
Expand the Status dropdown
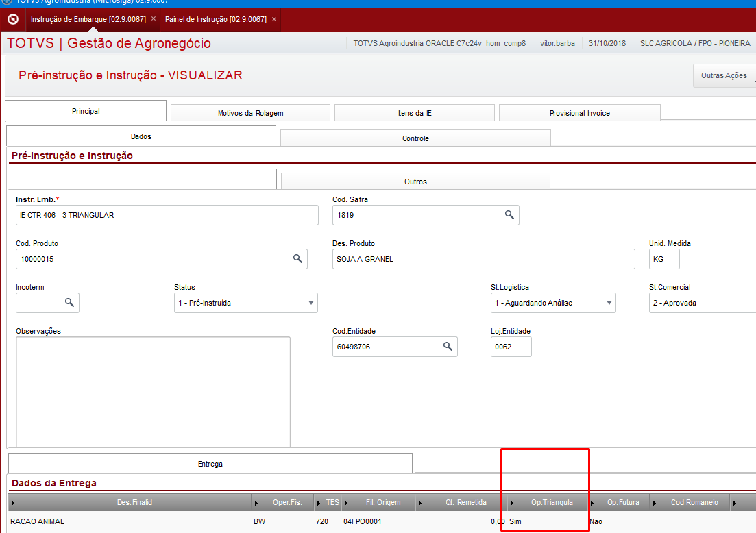pos(310,303)
